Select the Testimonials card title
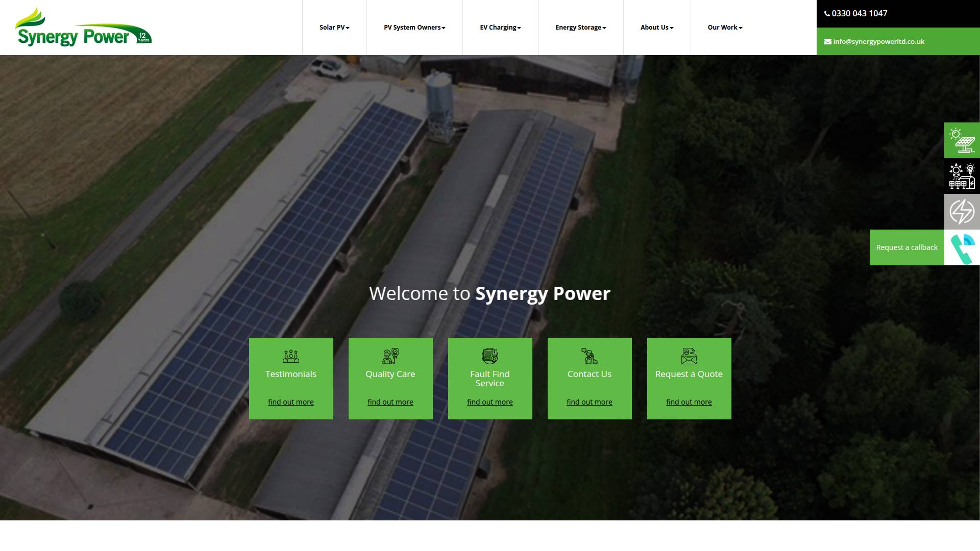Image resolution: width=980 pixels, height=551 pixels. click(291, 374)
